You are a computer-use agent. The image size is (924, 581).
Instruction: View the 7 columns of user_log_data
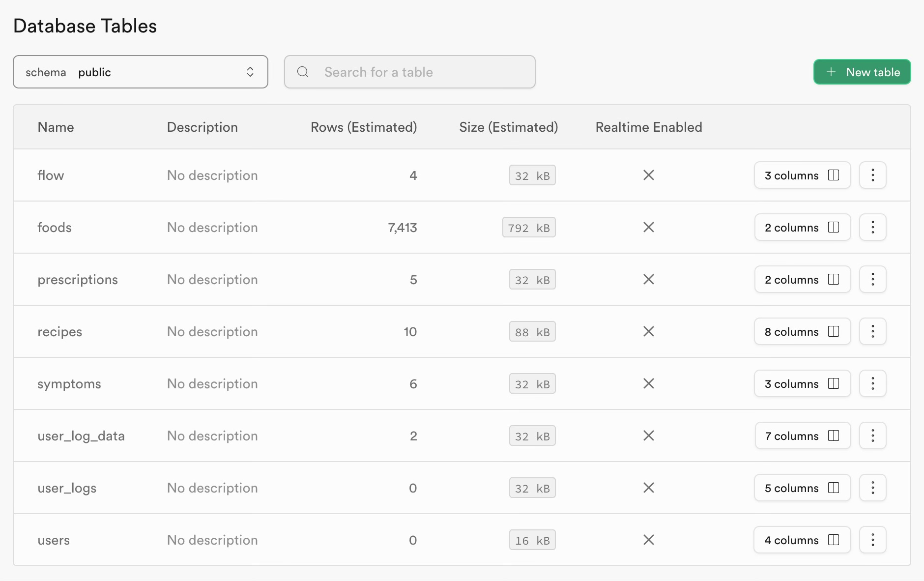802,436
